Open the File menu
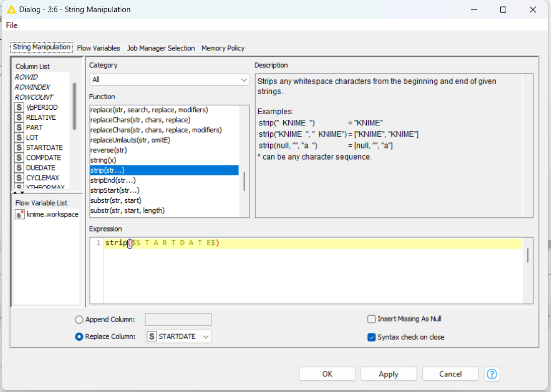The width and height of the screenshot is (551, 392). (x=12, y=25)
